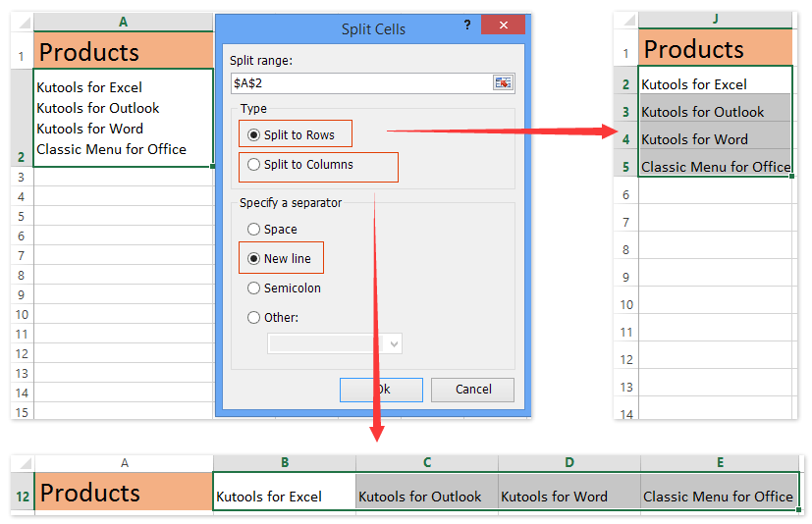
Task: Select the Other separator option
Action: [254, 318]
